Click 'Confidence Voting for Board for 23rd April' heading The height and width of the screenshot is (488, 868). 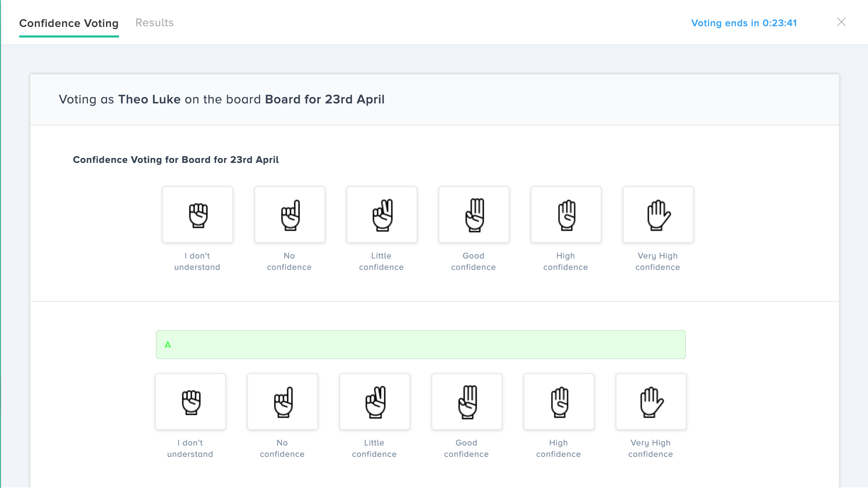coord(176,160)
